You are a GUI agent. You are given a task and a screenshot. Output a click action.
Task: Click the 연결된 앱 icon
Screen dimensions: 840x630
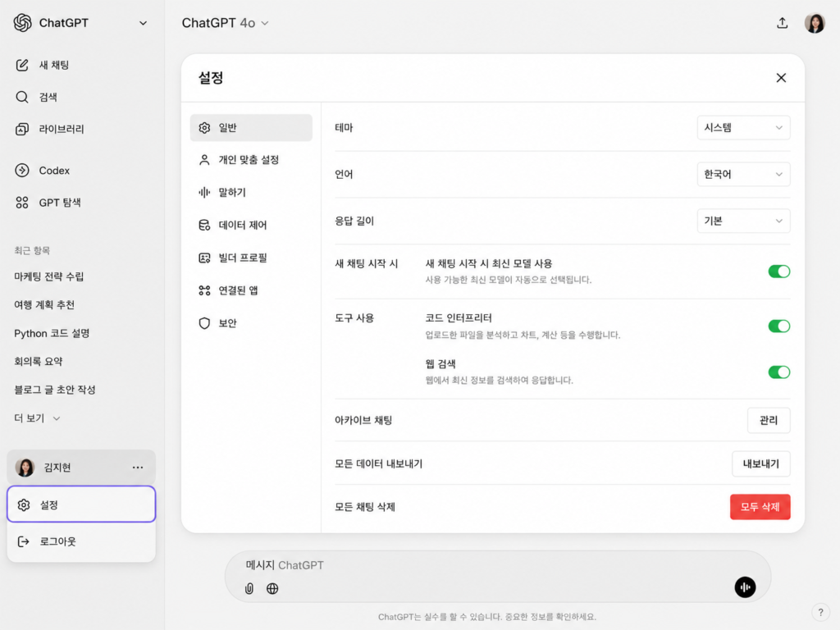(204, 290)
